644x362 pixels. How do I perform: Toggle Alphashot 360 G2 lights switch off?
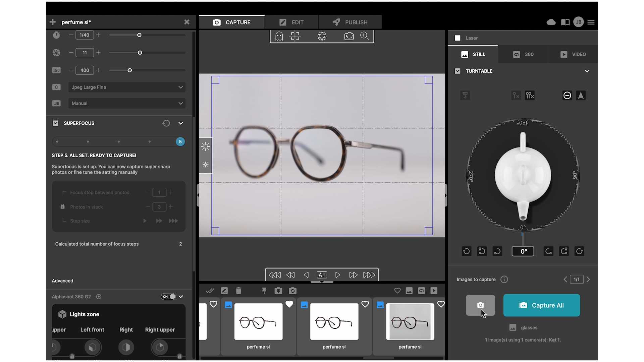pyautogui.click(x=169, y=297)
